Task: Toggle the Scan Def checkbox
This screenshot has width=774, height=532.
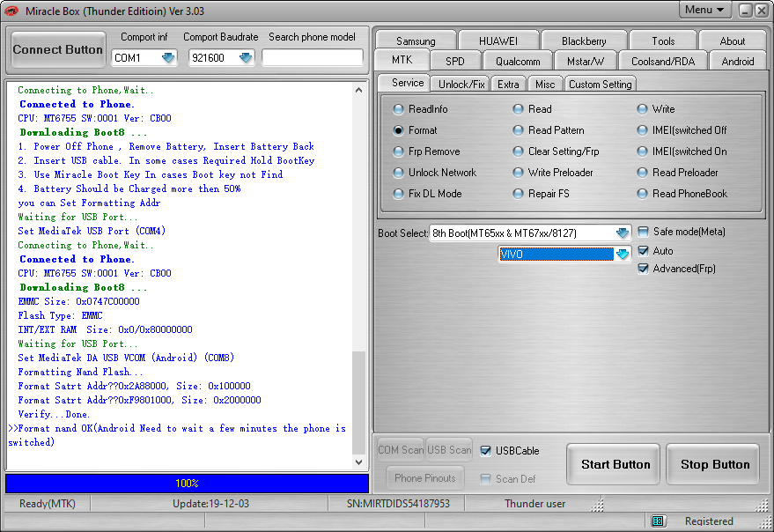Action: tap(486, 478)
